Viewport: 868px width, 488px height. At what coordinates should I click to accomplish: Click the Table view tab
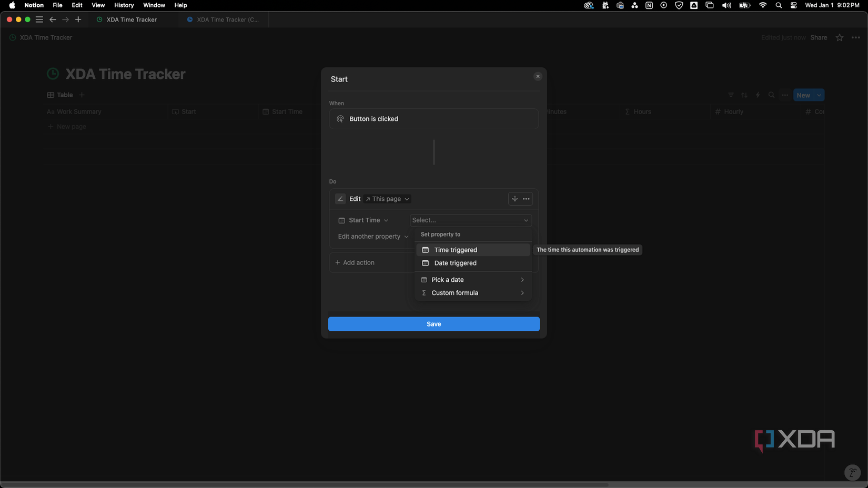point(60,95)
